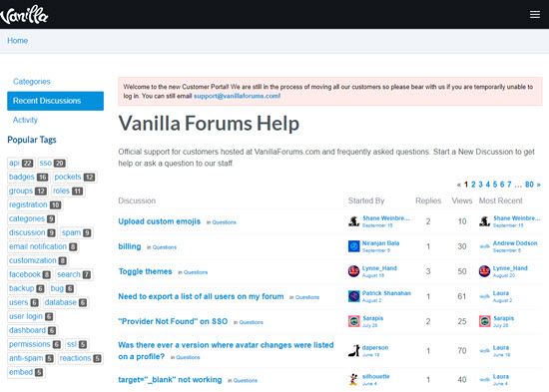Select the 'groups' tag
This screenshot has width=549, height=392.
pyautogui.click(x=27, y=191)
